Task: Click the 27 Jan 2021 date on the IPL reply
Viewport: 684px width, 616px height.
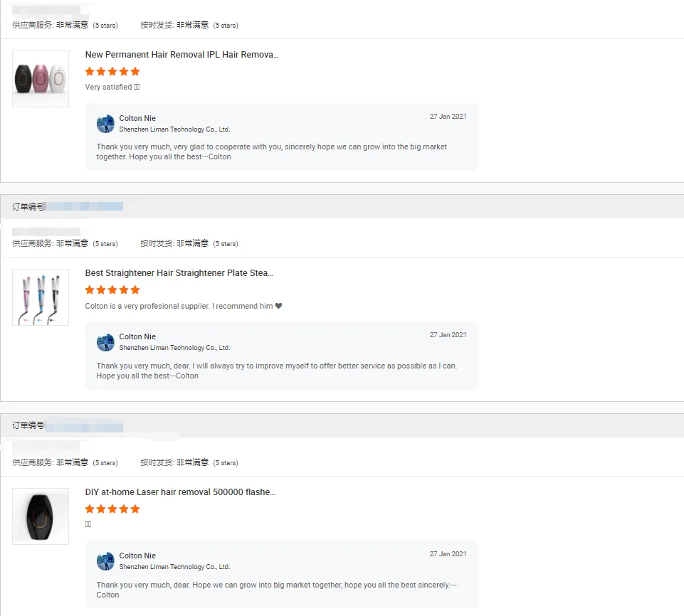Action: pyautogui.click(x=448, y=117)
